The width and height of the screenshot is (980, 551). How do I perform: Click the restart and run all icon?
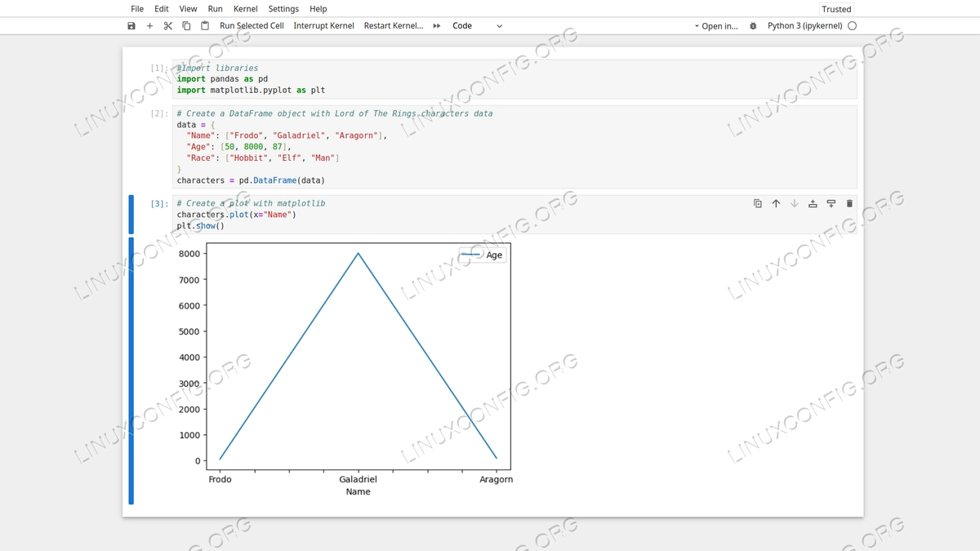point(437,26)
